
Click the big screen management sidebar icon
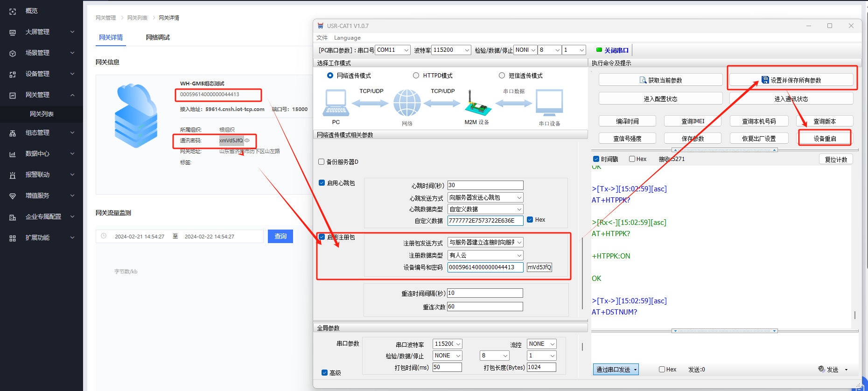[x=13, y=32]
